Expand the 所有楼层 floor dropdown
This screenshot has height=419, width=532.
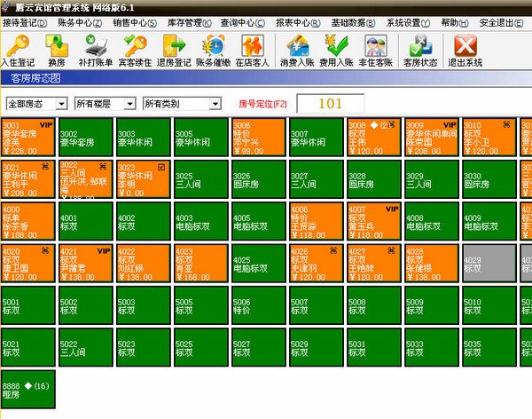pos(129,104)
